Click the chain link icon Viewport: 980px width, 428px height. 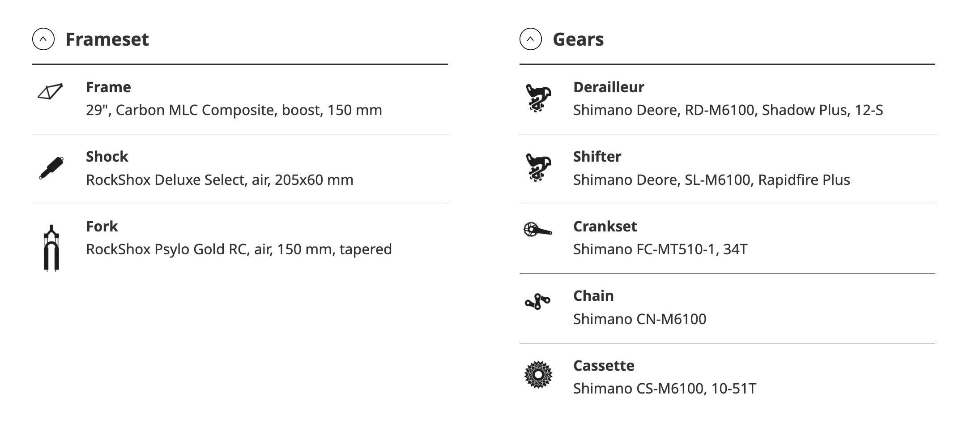tap(537, 301)
